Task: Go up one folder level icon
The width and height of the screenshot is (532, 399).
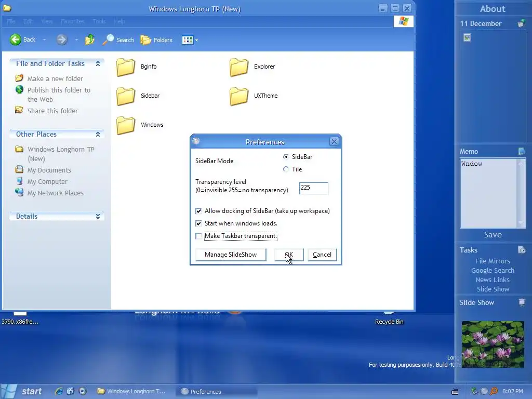Action: [x=89, y=39]
